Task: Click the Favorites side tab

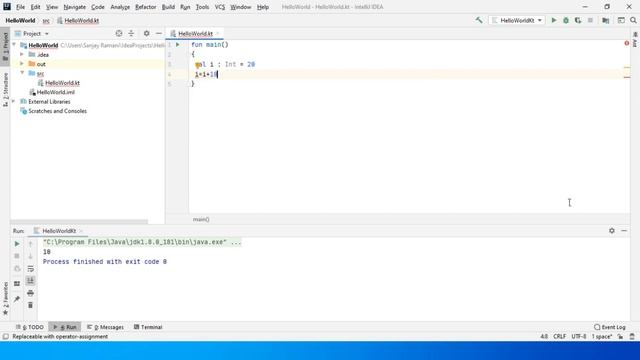Action: click(x=5, y=298)
